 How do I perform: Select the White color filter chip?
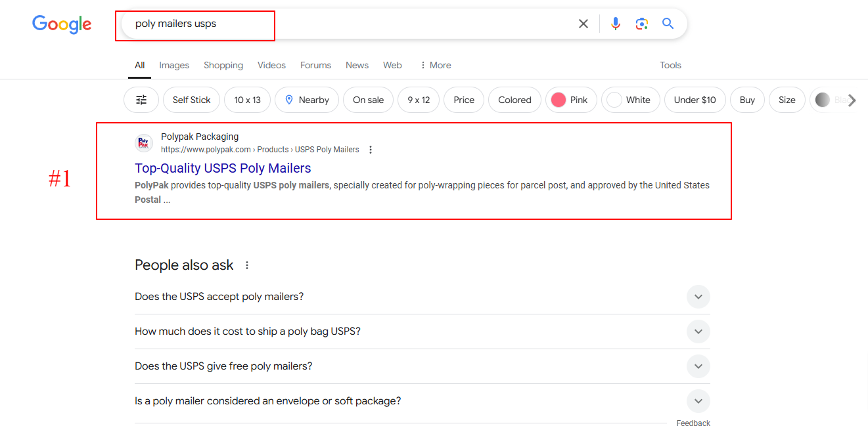point(630,100)
